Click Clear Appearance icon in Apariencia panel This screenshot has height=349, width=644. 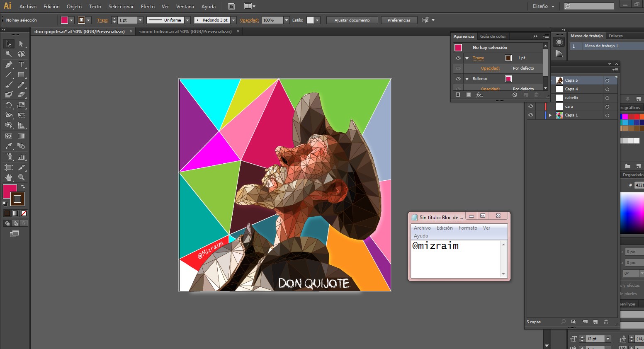click(515, 95)
